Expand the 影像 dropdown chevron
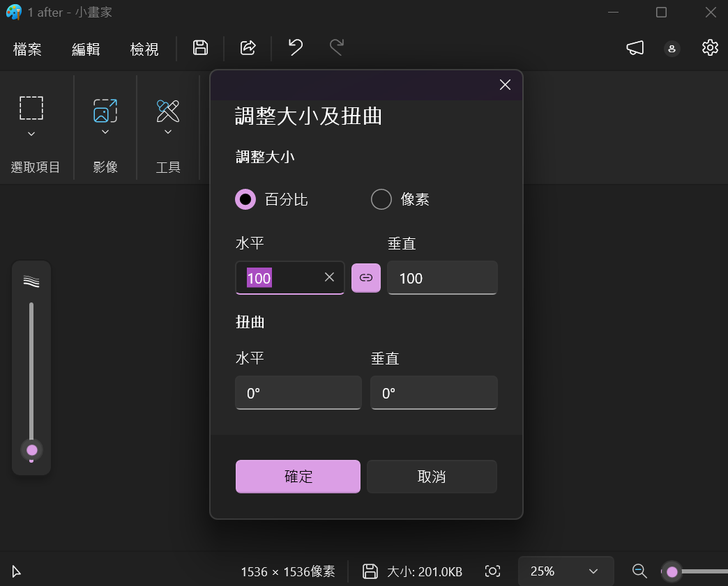 point(105,132)
